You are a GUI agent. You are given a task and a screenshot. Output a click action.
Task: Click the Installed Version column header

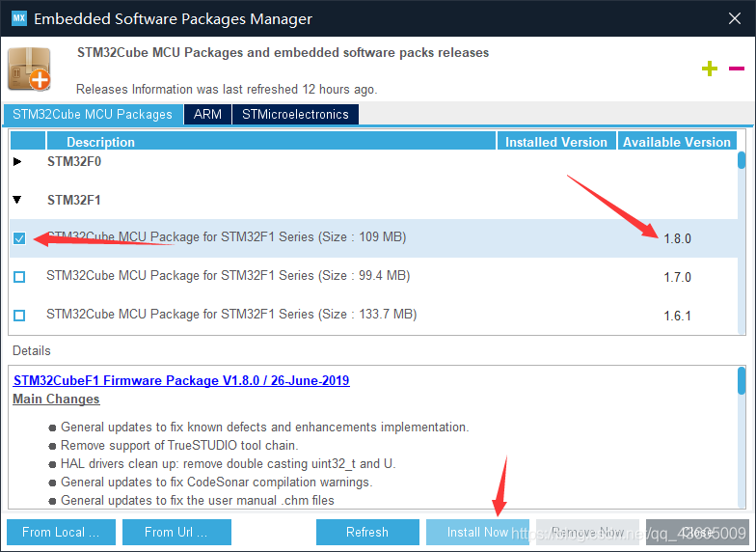[x=556, y=142]
